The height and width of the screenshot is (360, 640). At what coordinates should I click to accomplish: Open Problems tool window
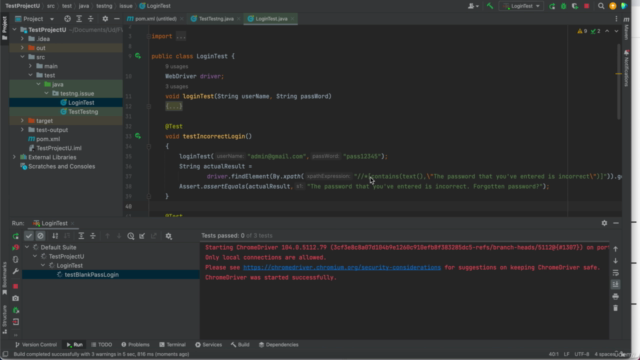tap(135, 344)
